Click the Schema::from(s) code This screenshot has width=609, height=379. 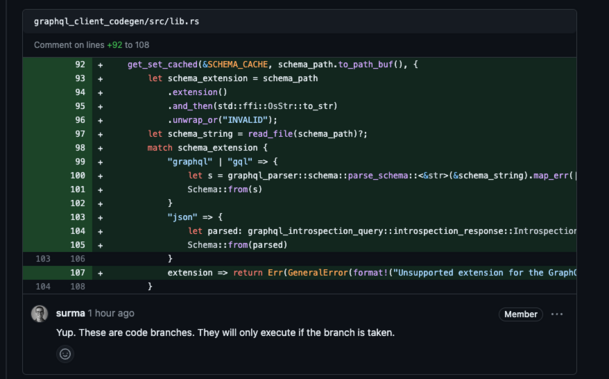pos(225,190)
